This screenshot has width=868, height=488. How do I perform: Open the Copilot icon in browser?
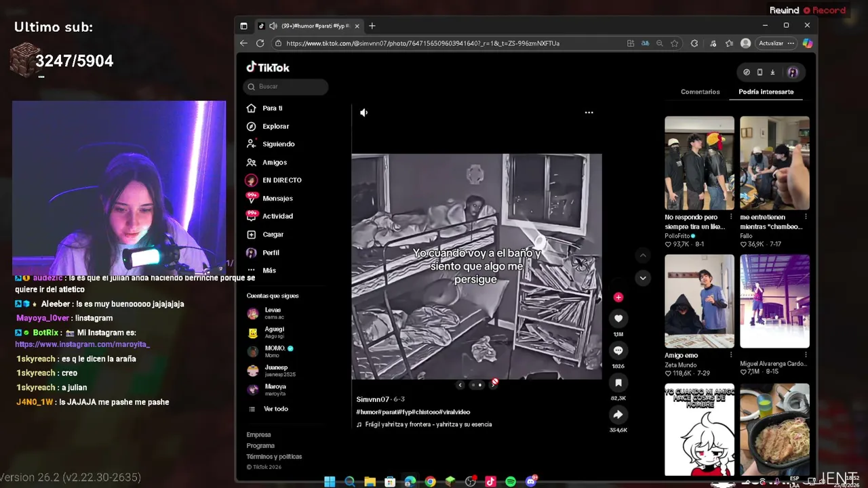pos(807,43)
